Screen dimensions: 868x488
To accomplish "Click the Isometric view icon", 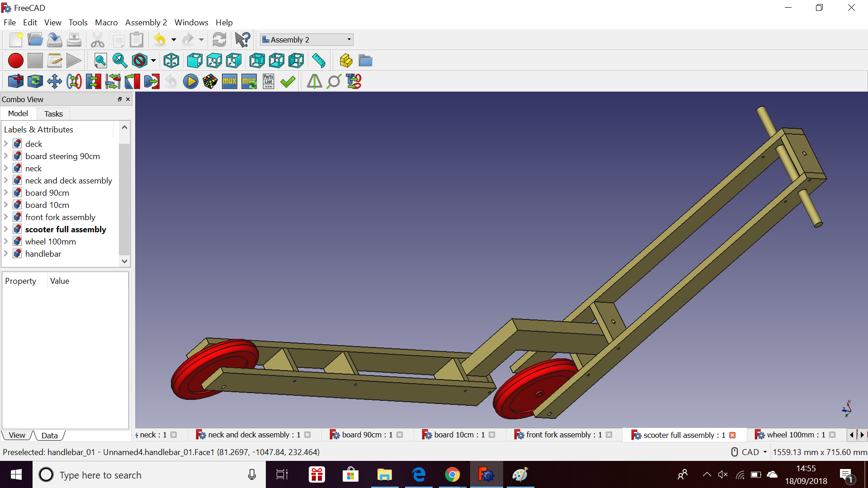I will click(x=172, y=60).
